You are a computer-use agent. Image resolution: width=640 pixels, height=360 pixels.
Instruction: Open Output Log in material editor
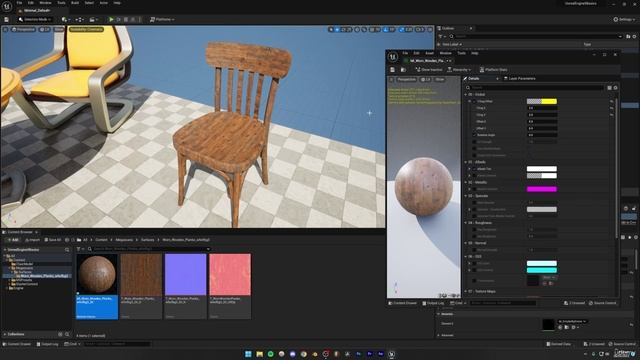point(433,303)
